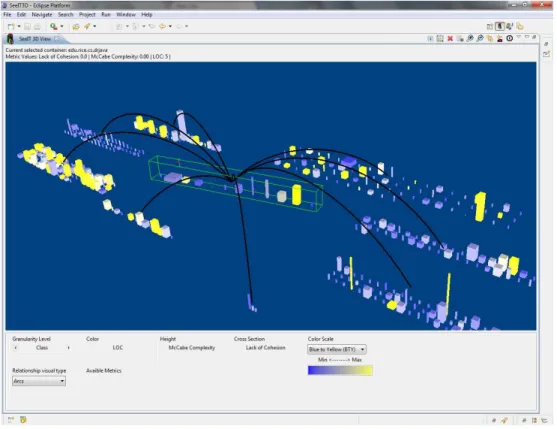This screenshot has height=429, width=557.
Task: Click the LOC color metric label
Action: [118, 348]
